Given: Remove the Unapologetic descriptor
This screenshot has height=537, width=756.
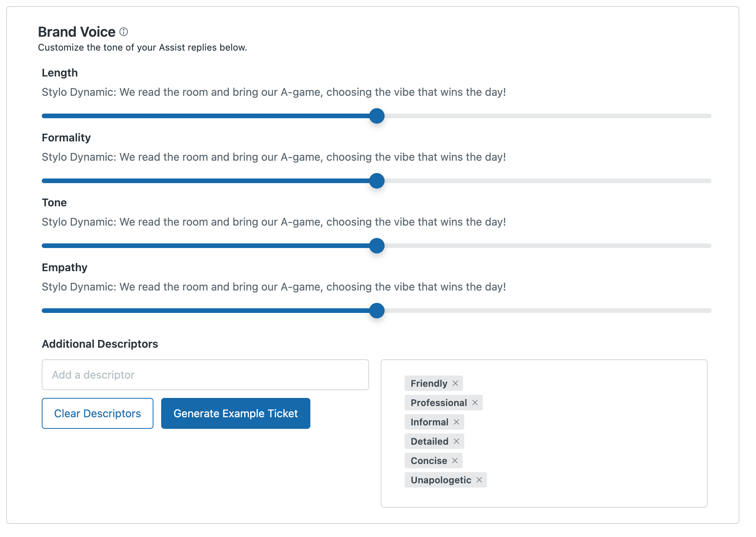Looking at the screenshot, I should 479,480.
